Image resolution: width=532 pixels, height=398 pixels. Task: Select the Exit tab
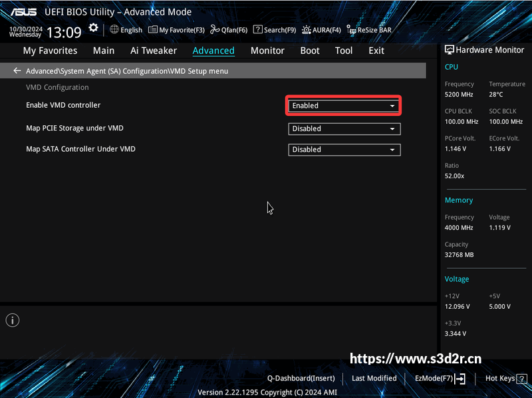(376, 51)
